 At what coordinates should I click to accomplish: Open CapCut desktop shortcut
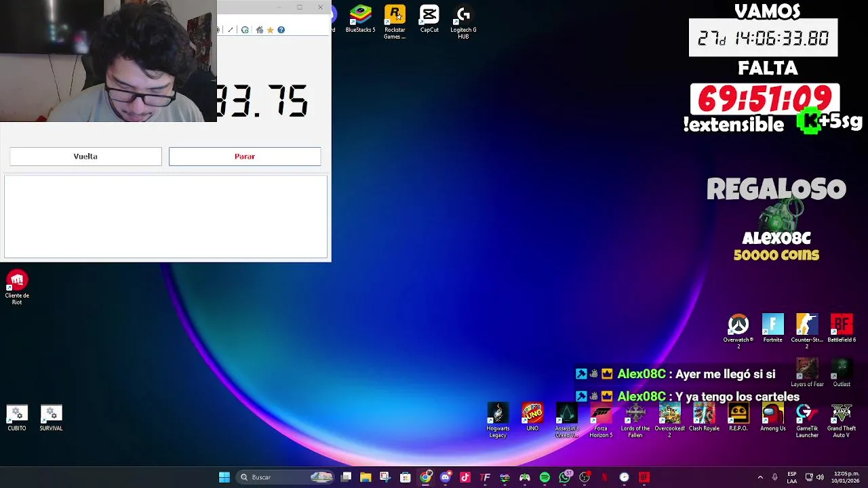coord(429,20)
